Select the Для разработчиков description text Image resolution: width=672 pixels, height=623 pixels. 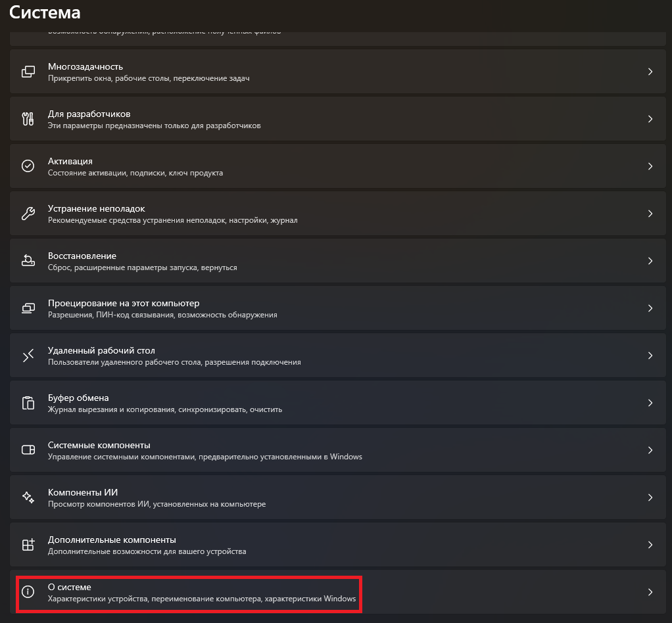click(x=155, y=126)
